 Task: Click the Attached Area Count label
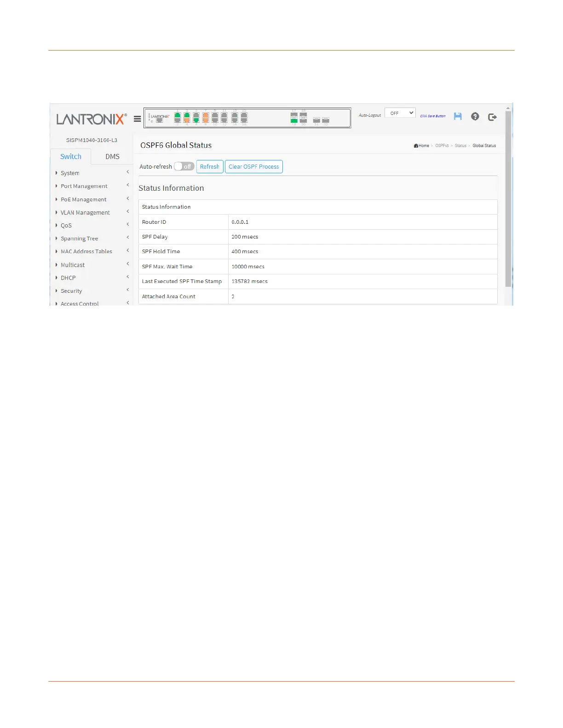(168, 296)
